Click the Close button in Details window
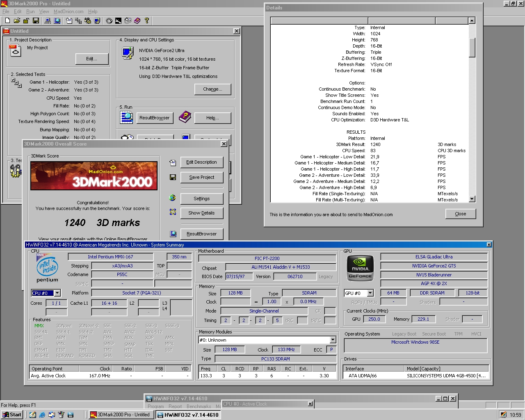Image resolution: width=525 pixels, height=420 pixels. tap(461, 214)
